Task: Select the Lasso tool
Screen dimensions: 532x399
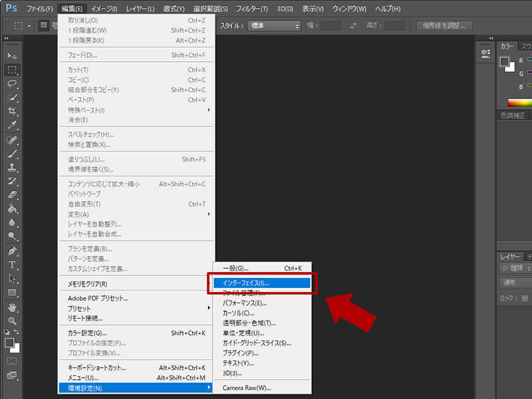Action: 12,84
